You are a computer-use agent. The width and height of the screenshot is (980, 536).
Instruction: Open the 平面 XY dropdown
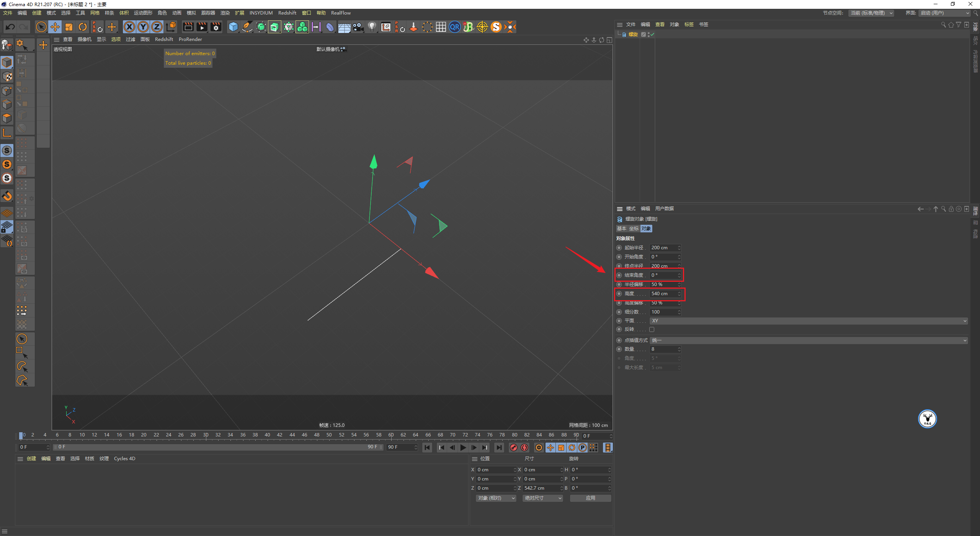[x=808, y=321]
